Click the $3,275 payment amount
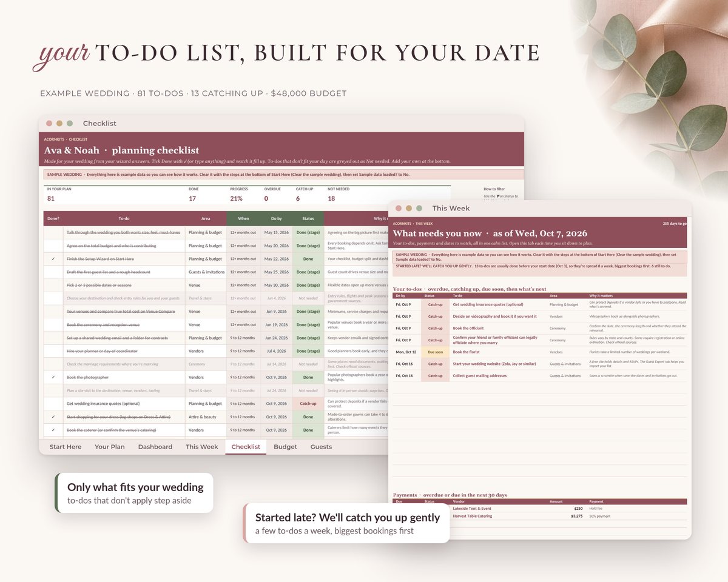The width and height of the screenshot is (728, 582). click(576, 517)
